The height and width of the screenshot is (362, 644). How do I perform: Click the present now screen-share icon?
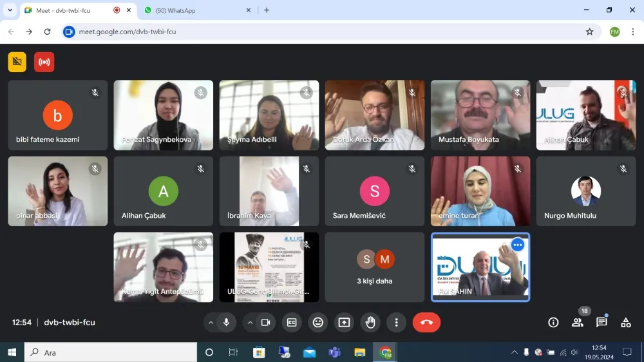click(344, 323)
